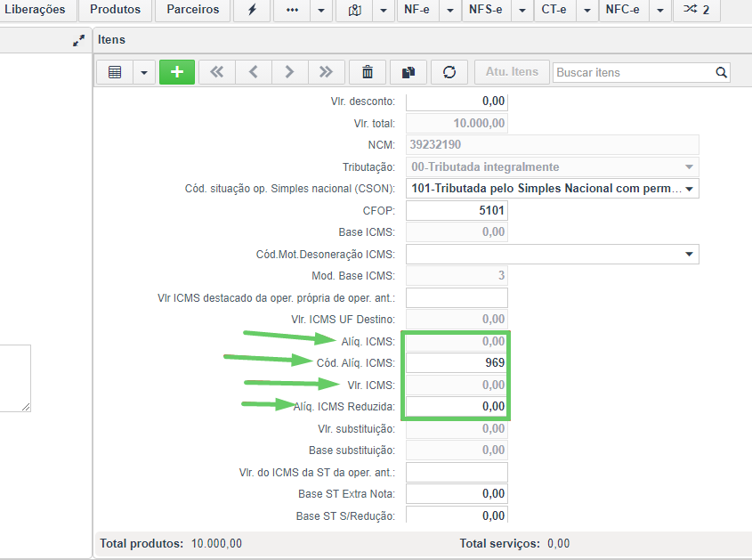The image size is (752, 560).
Task: Jump to last item with double-right arrows
Action: pyautogui.click(x=326, y=72)
